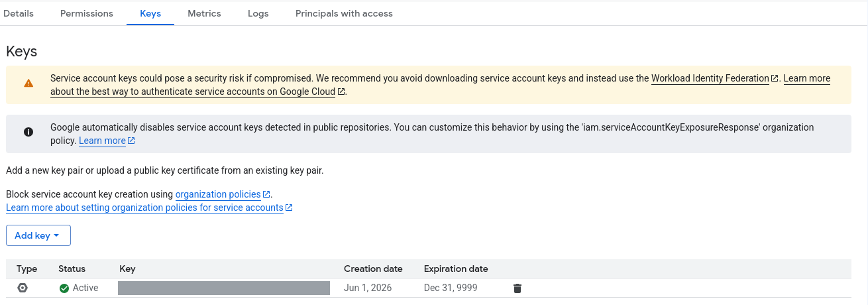Click the black info circle icon
The image size is (868, 305).
click(28, 132)
